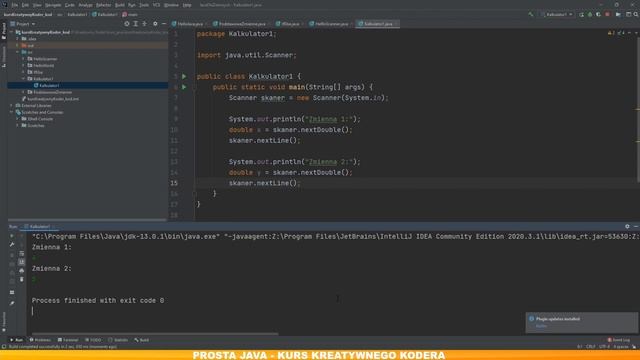This screenshot has height=360, width=640.
Task: Collapse the src folder in project tree
Action: [x=18, y=52]
